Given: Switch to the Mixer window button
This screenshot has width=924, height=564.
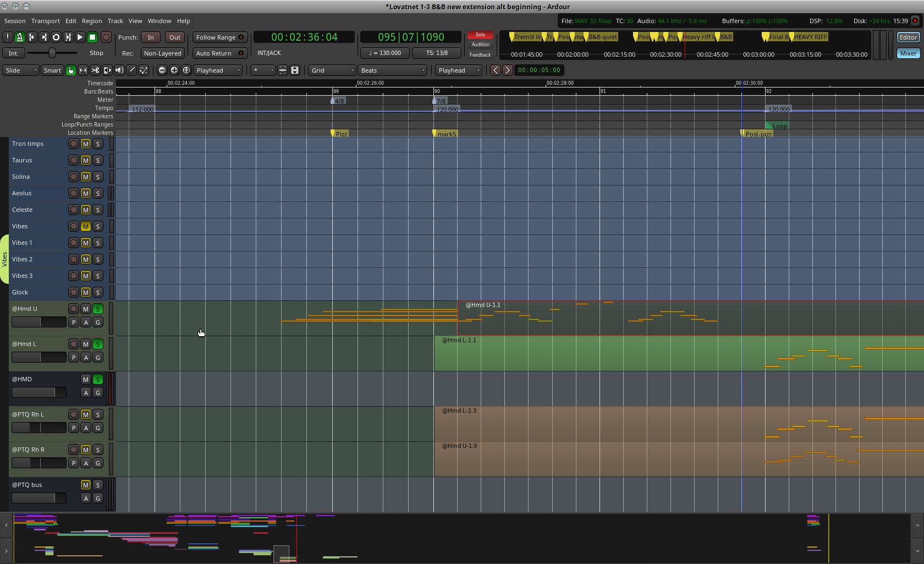Looking at the screenshot, I should coord(908,53).
